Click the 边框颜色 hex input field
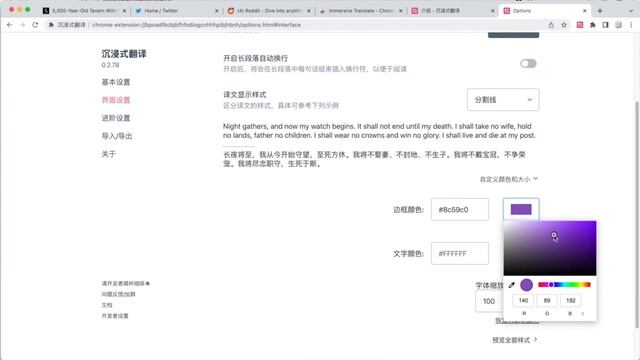640x360 pixels. [460, 209]
